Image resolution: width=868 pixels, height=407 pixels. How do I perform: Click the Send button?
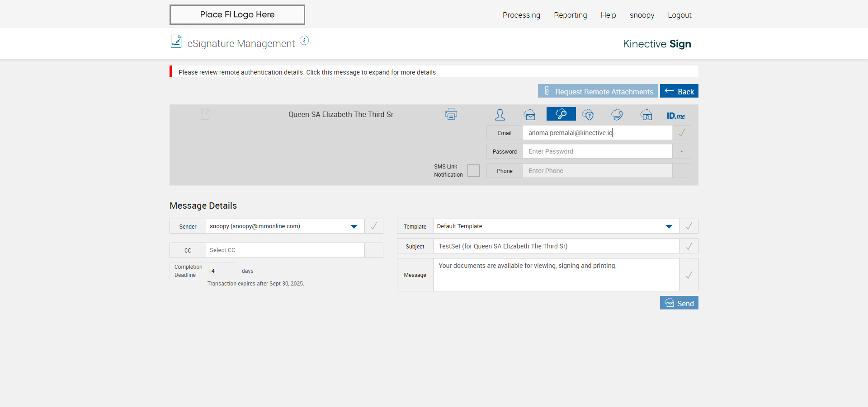[679, 303]
